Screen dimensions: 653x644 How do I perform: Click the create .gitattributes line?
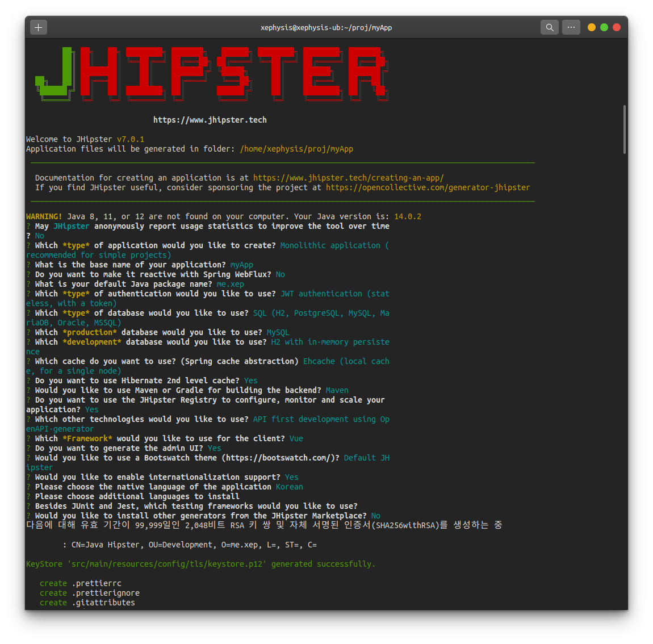(x=87, y=603)
